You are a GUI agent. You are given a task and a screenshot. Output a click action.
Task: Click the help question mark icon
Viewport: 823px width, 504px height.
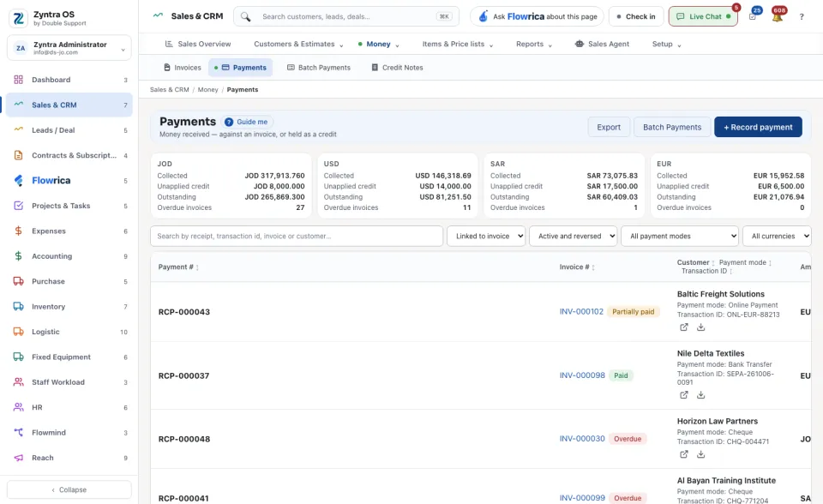(802, 17)
